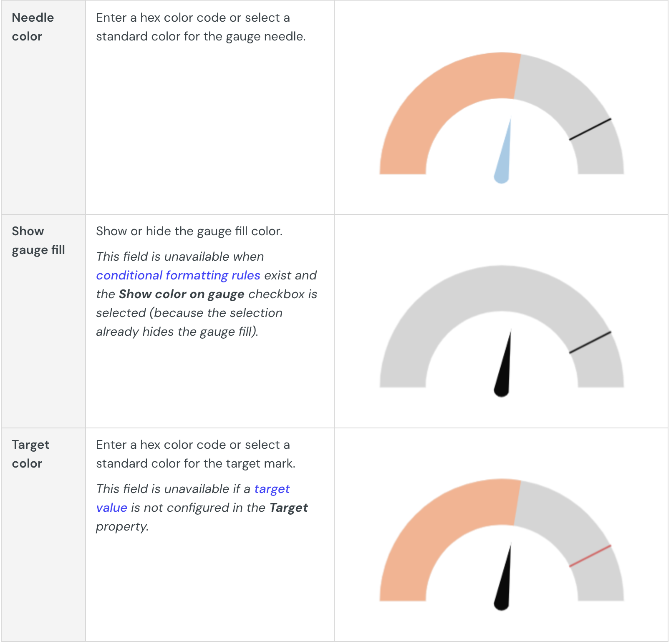Click the 'Show or hide the gauge fill color' text
Viewport: 671px width, 644px height.
point(189,231)
